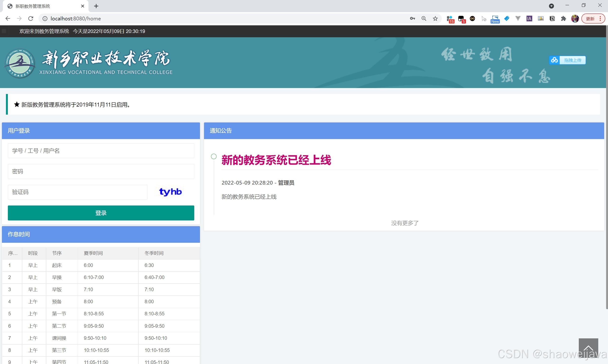The height and width of the screenshot is (364, 608).
Task: Click the green 登录 button
Action: (x=101, y=213)
